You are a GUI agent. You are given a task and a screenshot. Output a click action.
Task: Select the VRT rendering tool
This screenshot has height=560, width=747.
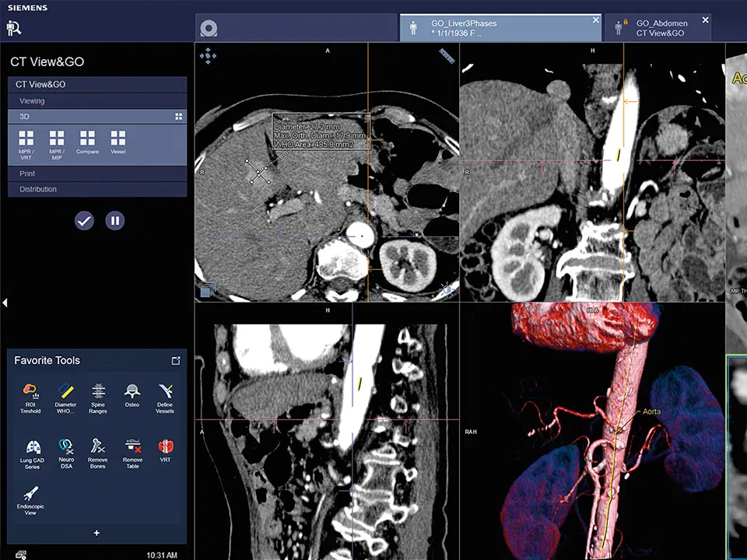tap(165, 450)
